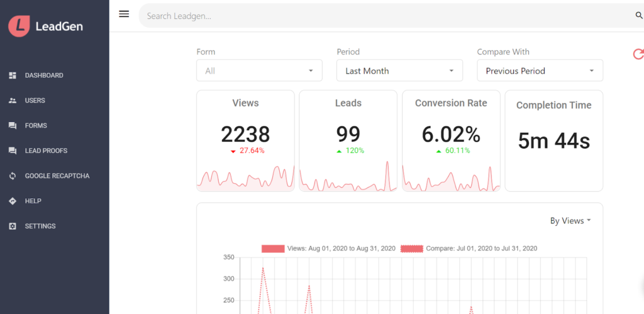Viewport: 644px width, 314px height.
Task: Click the Dashboard grid icon
Action: [13, 76]
